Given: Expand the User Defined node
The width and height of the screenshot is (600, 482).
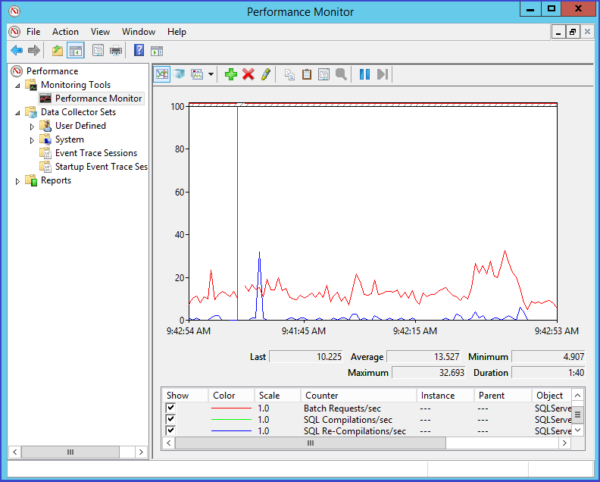Looking at the screenshot, I should pos(32,126).
